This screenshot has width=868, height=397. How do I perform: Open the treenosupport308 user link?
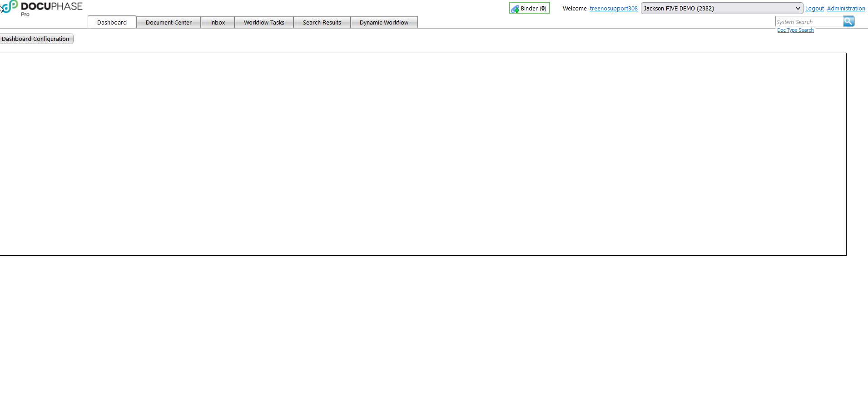[614, 8]
